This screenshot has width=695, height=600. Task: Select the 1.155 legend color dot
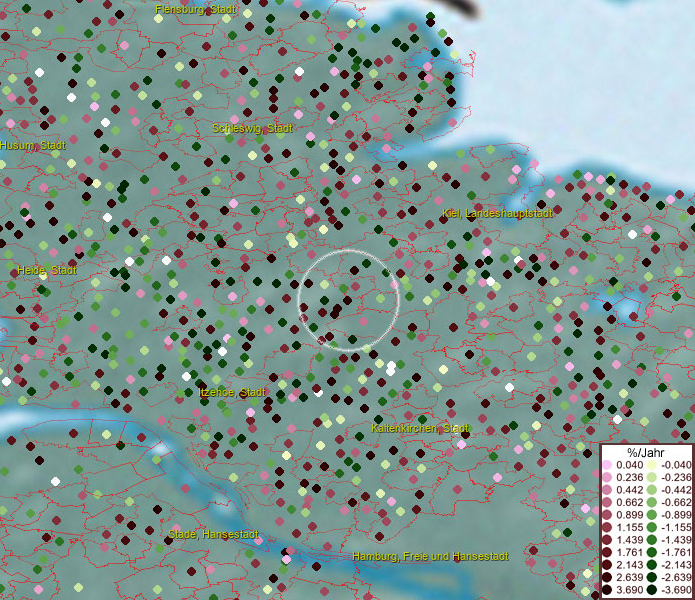tap(607, 527)
